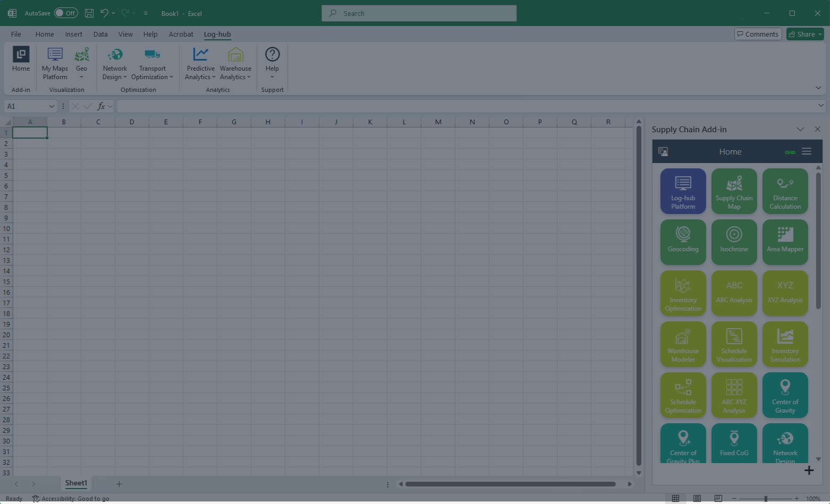Check Accessibility: Good to go status

coord(71,499)
